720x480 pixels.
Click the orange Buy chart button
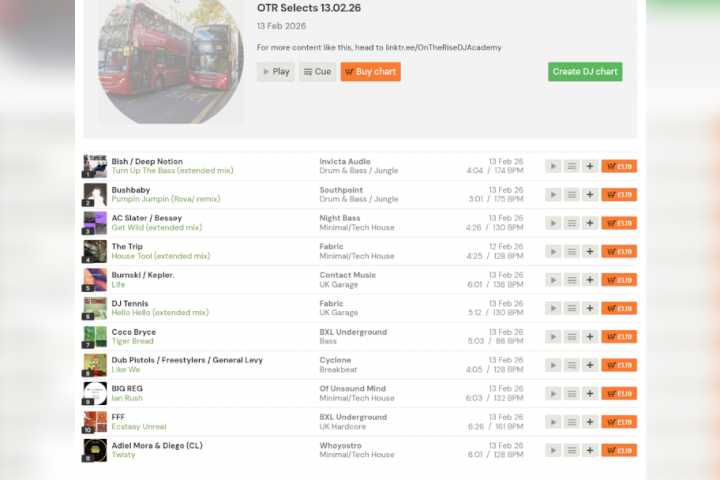tap(370, 72)
